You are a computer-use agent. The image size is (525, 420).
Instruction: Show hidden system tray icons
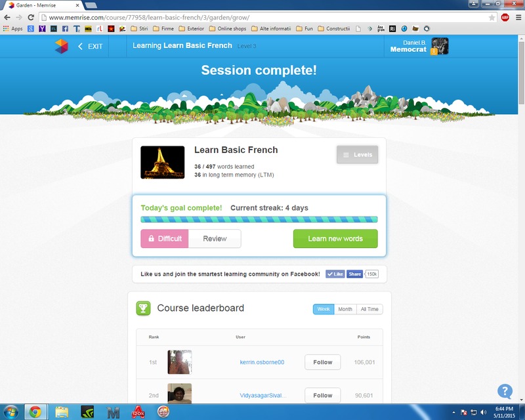pos(453,412)
